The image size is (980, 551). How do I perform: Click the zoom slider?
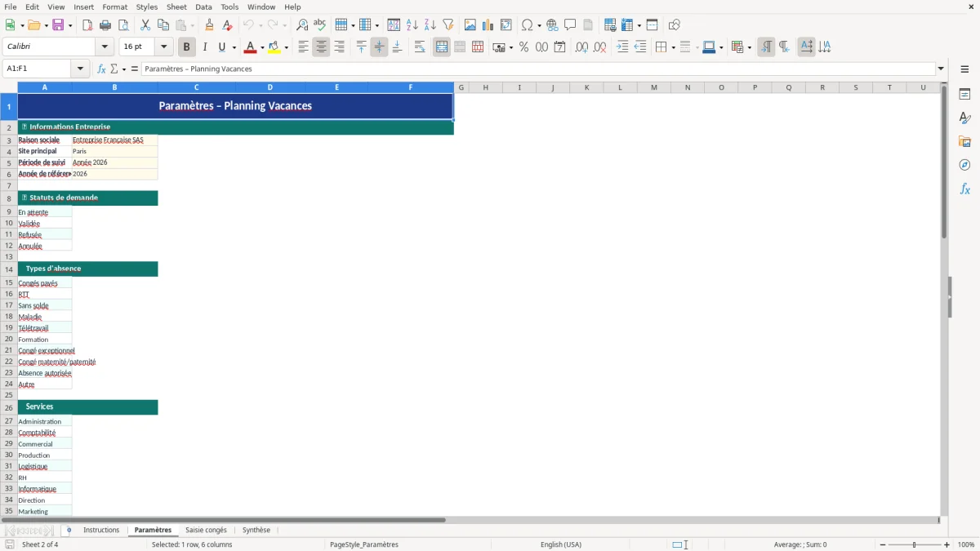pos(915,544)
